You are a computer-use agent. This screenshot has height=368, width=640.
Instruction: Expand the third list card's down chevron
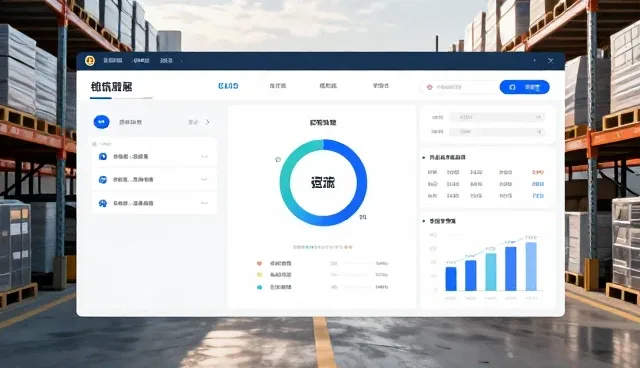tap(204, 203)
